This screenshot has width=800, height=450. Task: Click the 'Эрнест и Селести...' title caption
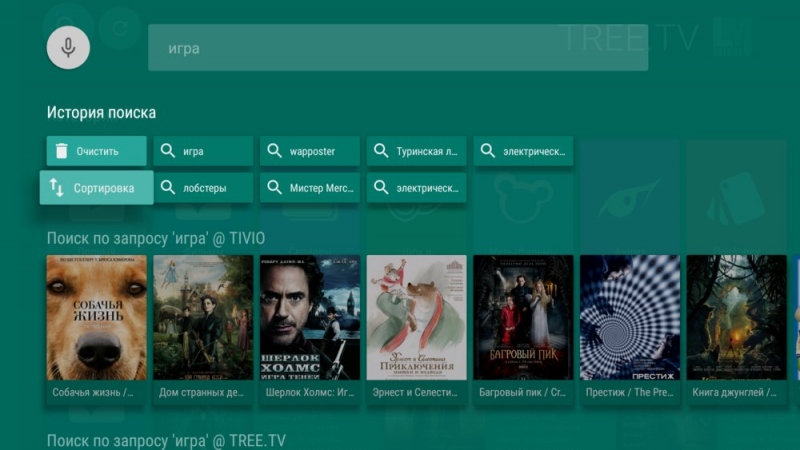pyautogui.click(x=415, y=392)
